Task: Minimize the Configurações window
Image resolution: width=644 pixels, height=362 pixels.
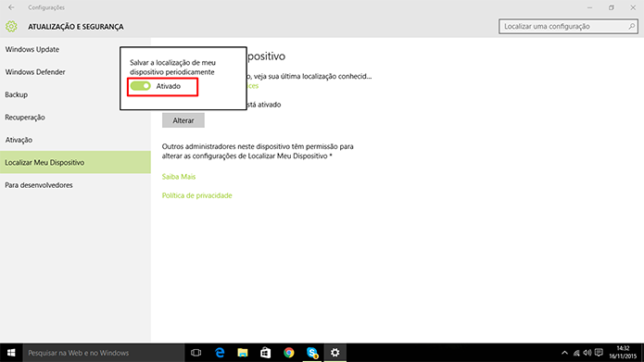Action: 589,7
